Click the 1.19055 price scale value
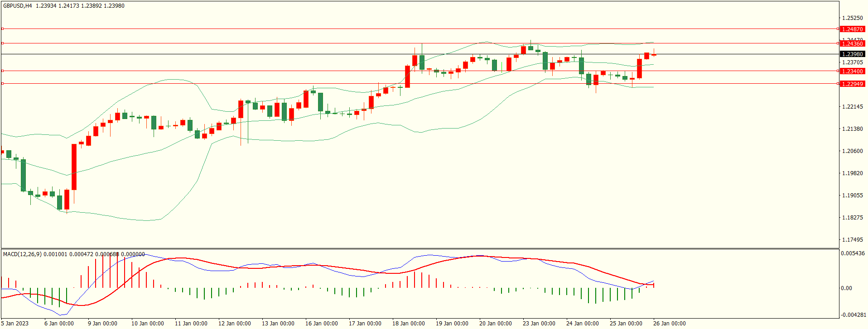This screenshot has width=868, height=329. click(x=852, y=195)
